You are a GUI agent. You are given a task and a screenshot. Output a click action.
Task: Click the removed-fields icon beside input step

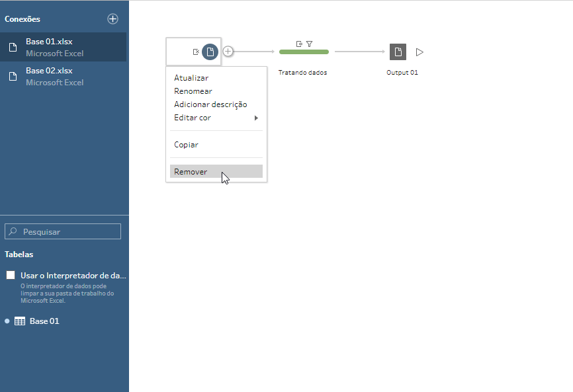click(196, 52)
